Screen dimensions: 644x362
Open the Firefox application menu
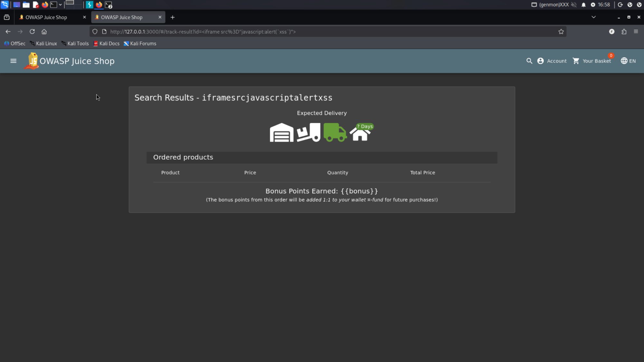pos(636,32)
